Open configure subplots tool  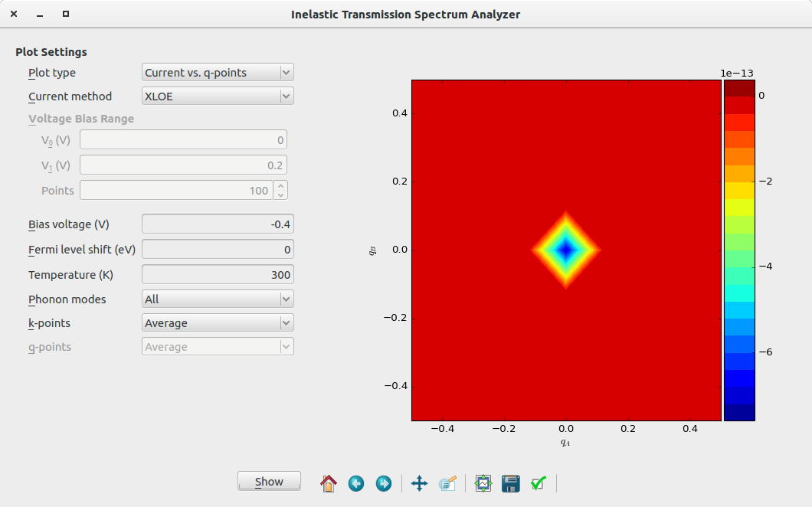point(483,483)
